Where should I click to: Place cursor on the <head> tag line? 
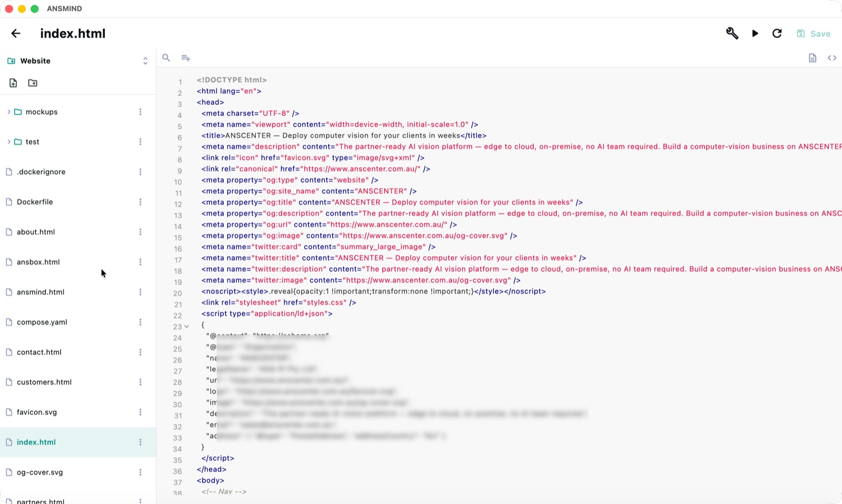[210, 102]
